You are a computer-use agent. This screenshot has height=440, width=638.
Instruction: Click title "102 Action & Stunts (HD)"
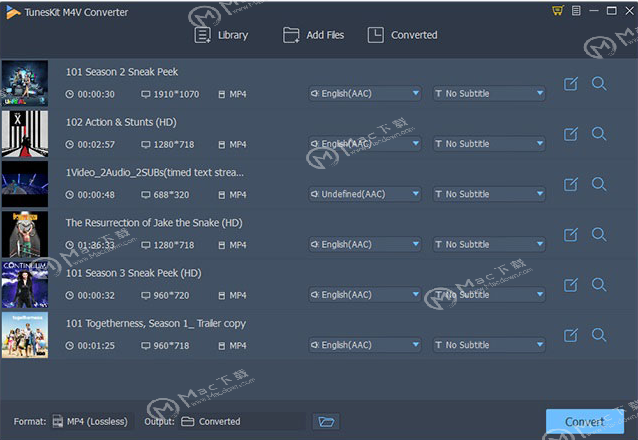click(121, 123)
